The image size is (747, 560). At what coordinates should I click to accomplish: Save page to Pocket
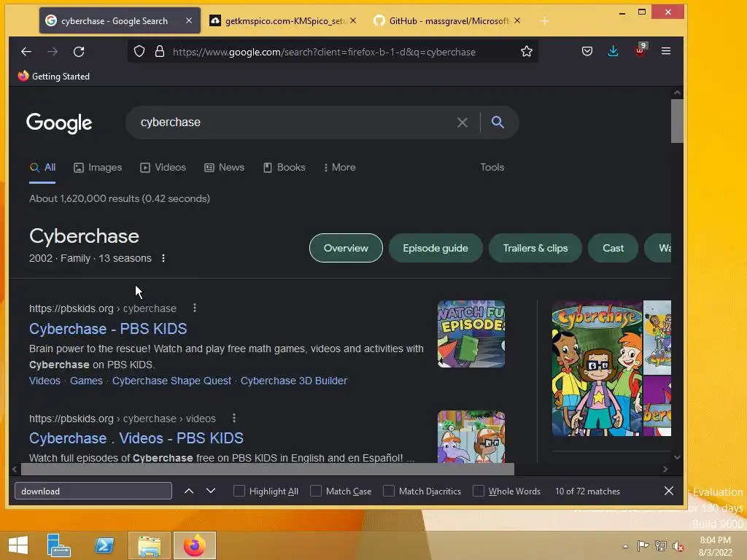[587, 51]
